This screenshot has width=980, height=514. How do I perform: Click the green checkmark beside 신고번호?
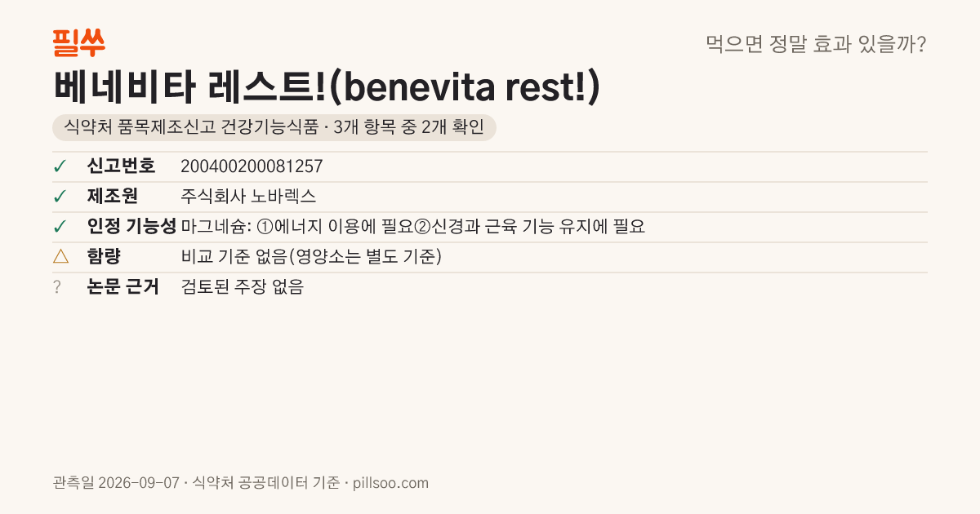[x=60, y=166]
